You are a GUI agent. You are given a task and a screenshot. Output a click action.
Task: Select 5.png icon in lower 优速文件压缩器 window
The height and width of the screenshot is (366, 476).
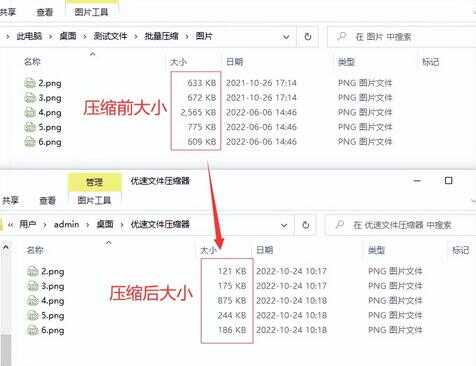tap(33, 315)
